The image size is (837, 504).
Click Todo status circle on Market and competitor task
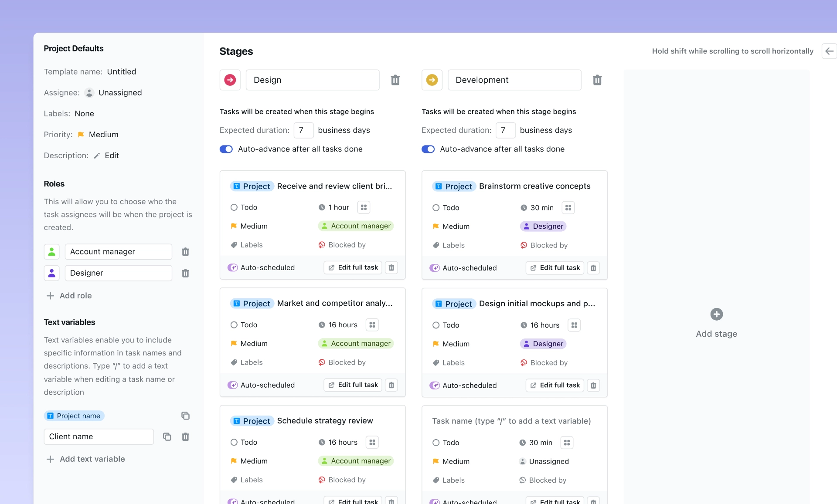pyautogui.click(x=234, y=325)
